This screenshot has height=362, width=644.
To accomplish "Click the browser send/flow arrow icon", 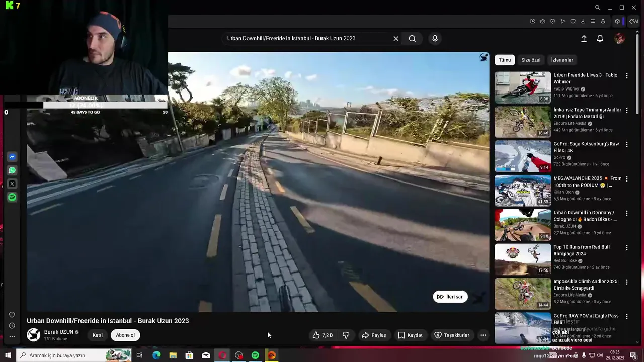I will click(562, 21).
